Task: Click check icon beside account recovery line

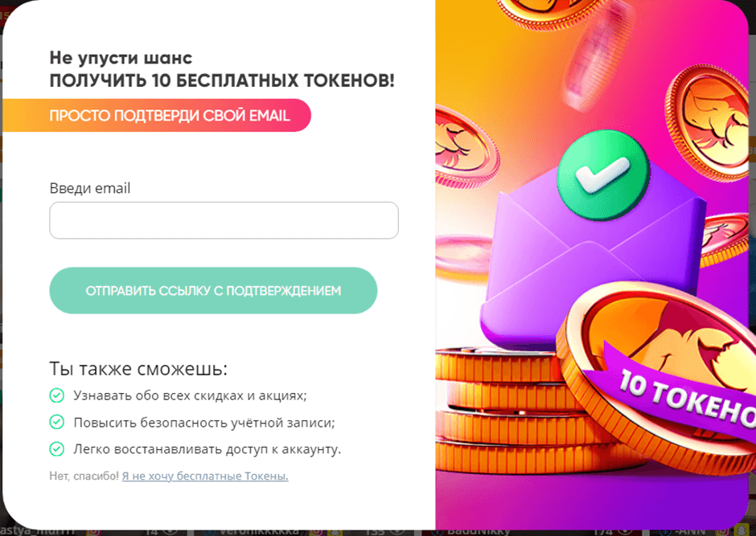Action: [x=56, y=448]
